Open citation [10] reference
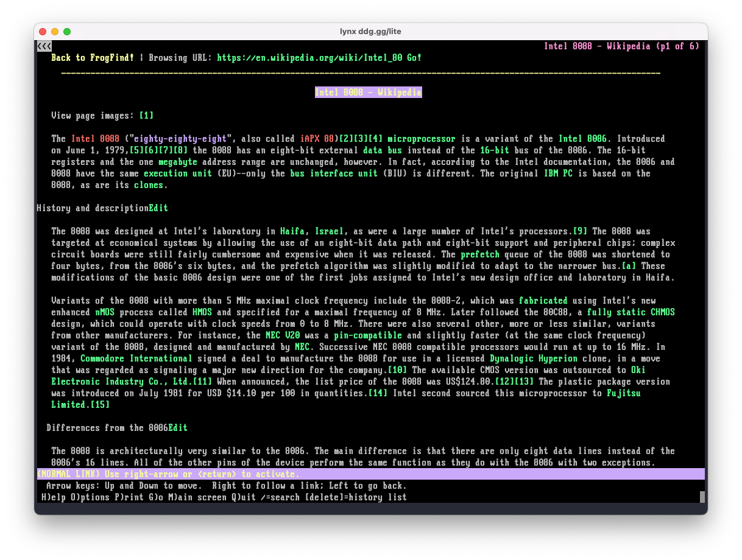The image size is (742, 560). coord(397,370)
